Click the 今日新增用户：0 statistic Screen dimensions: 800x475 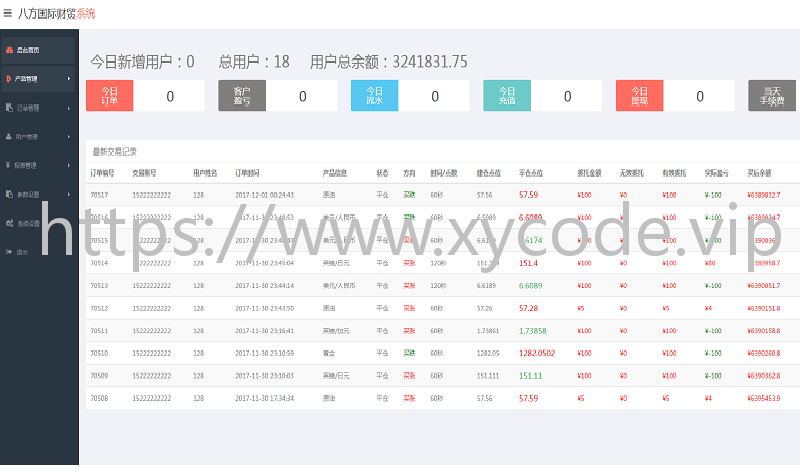click(142, 62)
